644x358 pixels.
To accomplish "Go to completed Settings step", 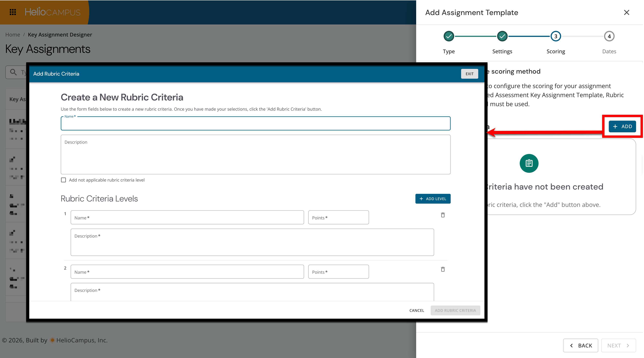I will pyautogui.click(x=502, y=37).
